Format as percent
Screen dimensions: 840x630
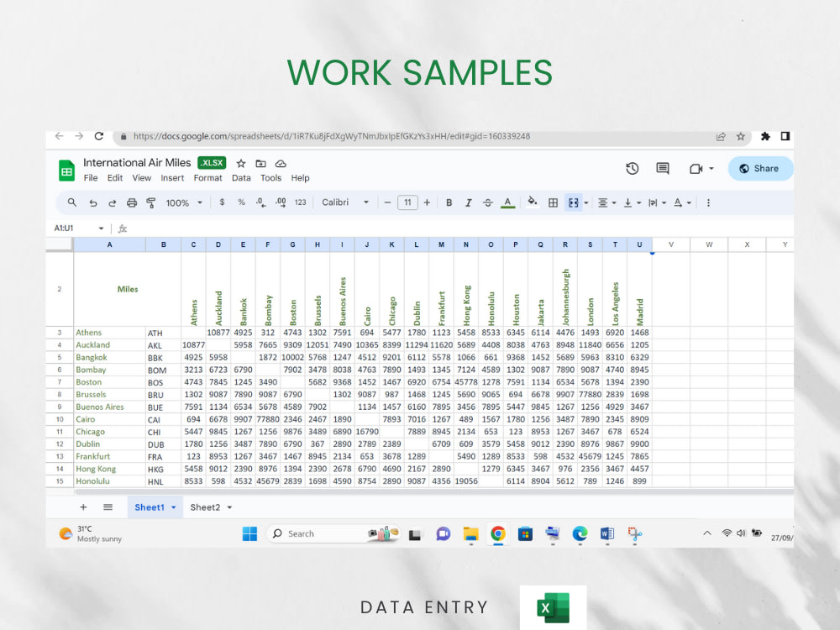point(242,202)
